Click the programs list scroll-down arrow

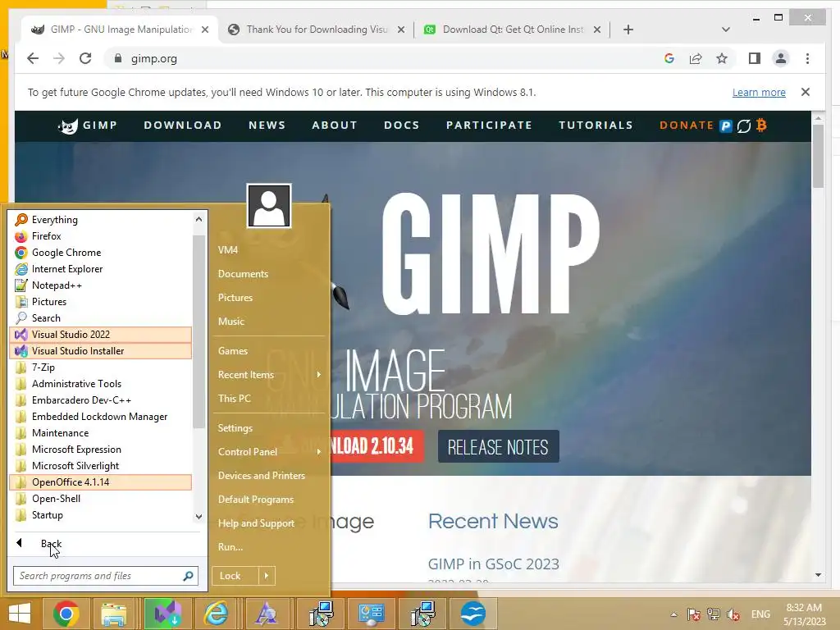tap(199, 517)
